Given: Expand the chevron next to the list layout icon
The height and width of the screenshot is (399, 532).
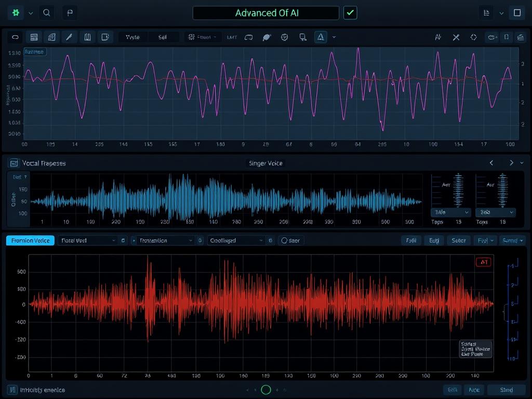Looking at the screenshot, I should click(501, 13).
